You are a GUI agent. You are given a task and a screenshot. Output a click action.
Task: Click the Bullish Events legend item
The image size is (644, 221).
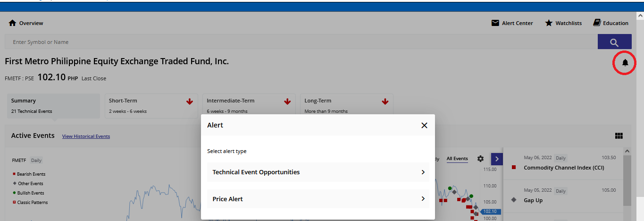click(28, 193)
